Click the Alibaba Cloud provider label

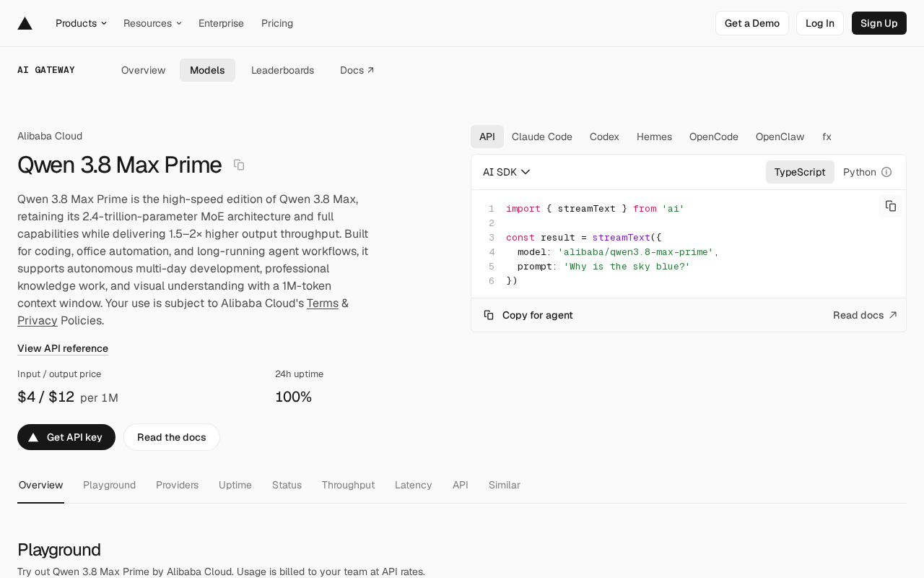50,136
